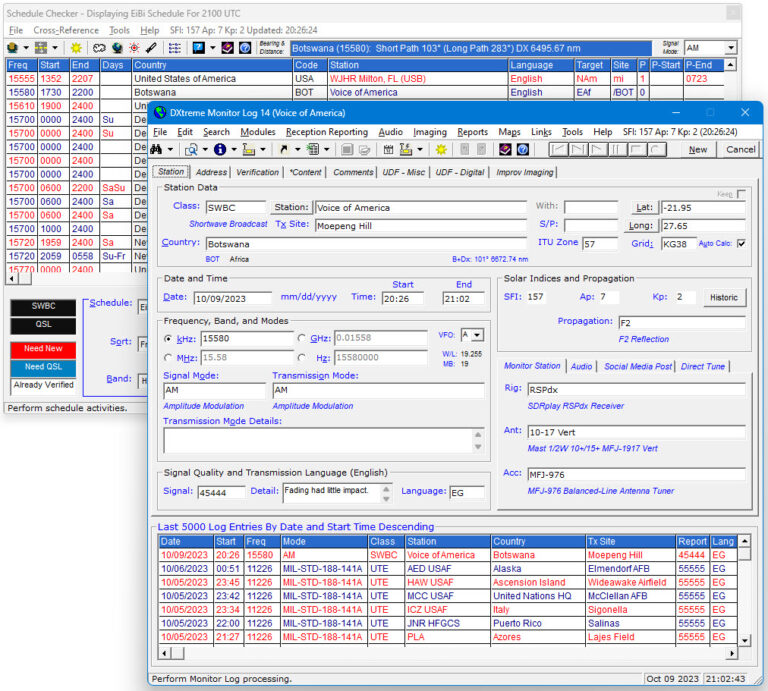Click the Tx Site input field
Screen dimensions: 768x691
pyautogui.click(x=420, y=226)
